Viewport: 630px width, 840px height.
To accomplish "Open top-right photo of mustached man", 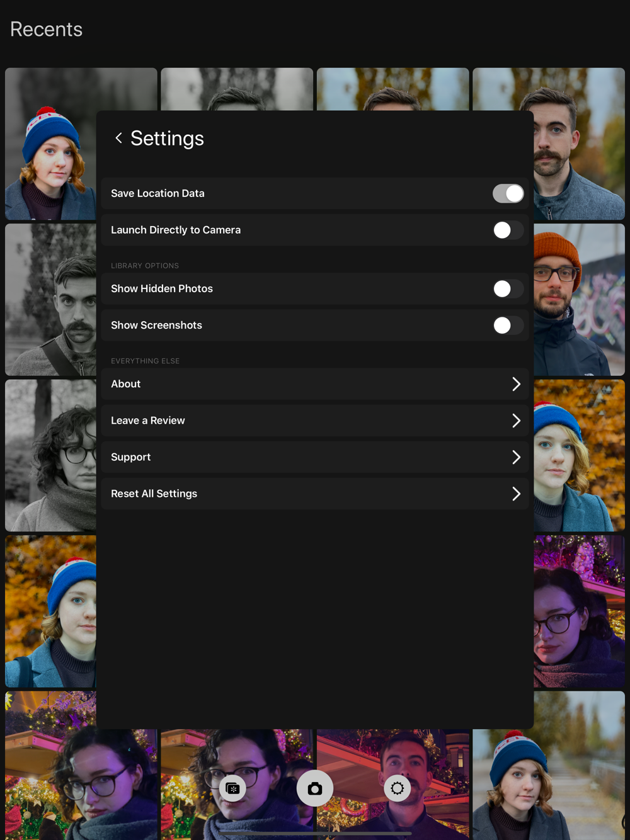I will (579, 144).
